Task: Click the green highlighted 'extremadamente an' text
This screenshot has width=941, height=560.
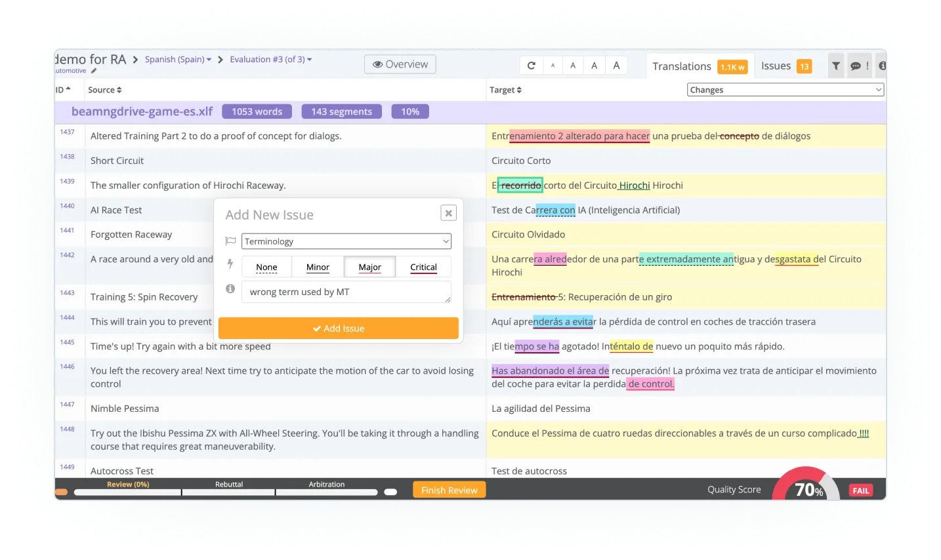Action: [686, 259]
